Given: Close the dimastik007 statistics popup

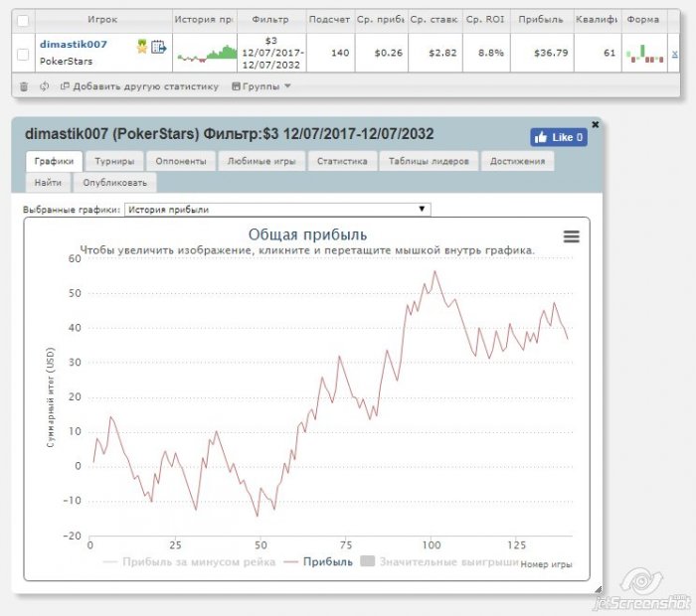Looking at the screenshot, I should 596,124.
